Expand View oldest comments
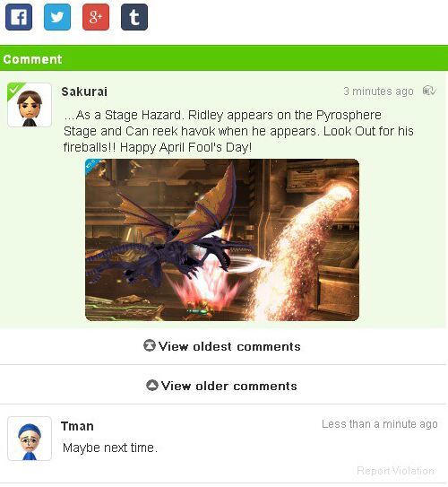Viewport: 448px width, 487px height. [x=223, y=346]
